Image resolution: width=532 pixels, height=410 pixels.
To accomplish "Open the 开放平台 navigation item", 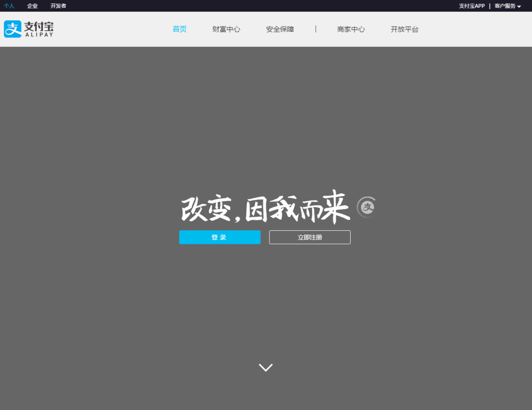I will [x=404, y=29].
